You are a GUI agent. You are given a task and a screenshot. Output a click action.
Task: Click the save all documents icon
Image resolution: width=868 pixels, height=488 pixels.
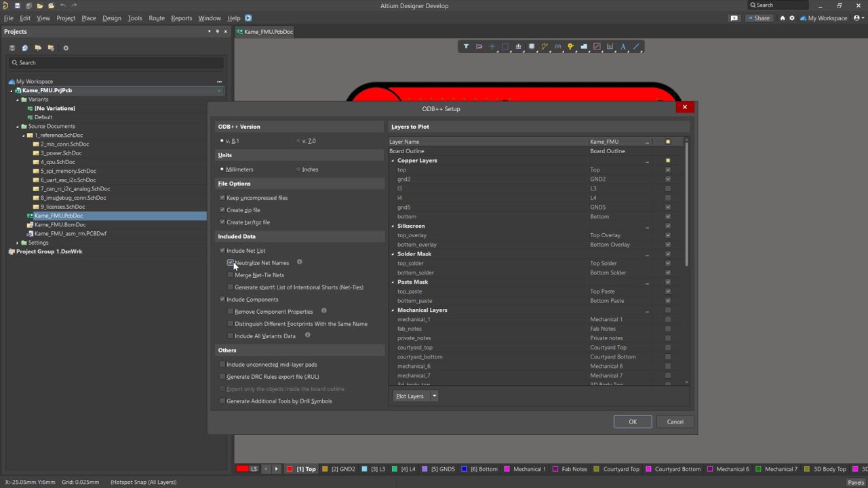click(28, 6)
